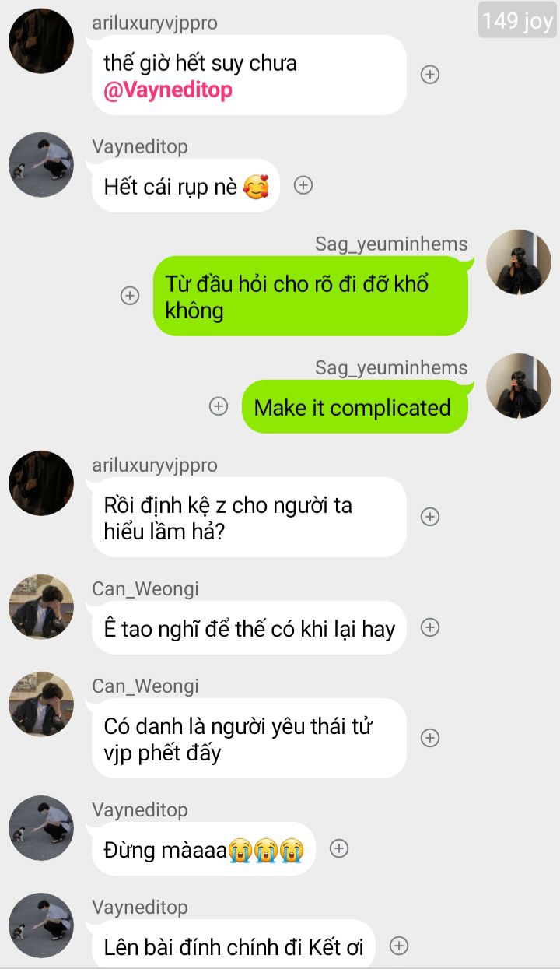The width and height of the screenshot is (560, 969).
Task: Add reaction to "thế giờ hết suy chưa" message
Action: pyautogui.click(x=430, y=74)
